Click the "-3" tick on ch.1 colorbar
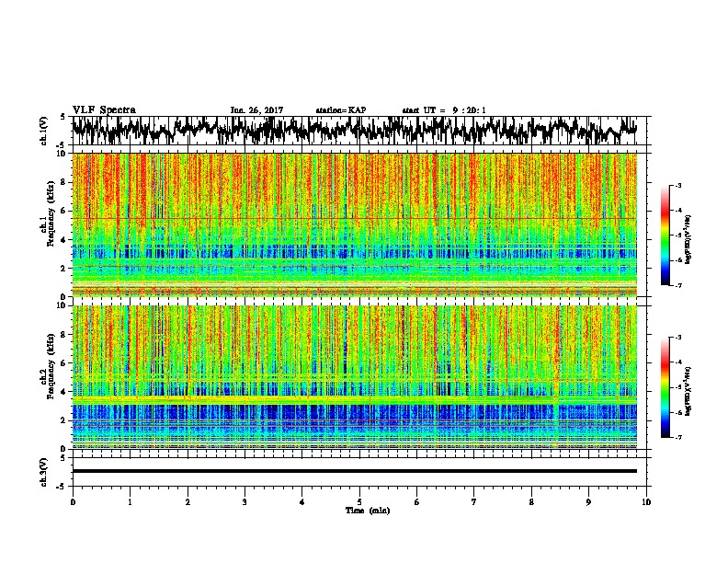Screen dimensions: 728x563 point(677,186)
